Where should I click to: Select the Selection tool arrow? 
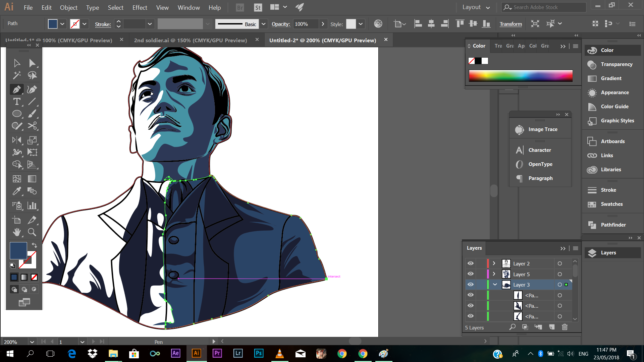[x=16, y=63]
